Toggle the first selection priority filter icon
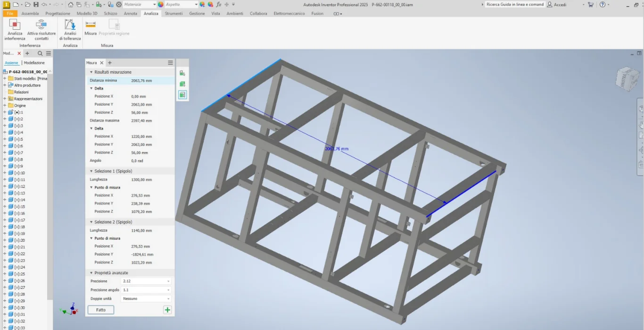 tap(182, 73)
